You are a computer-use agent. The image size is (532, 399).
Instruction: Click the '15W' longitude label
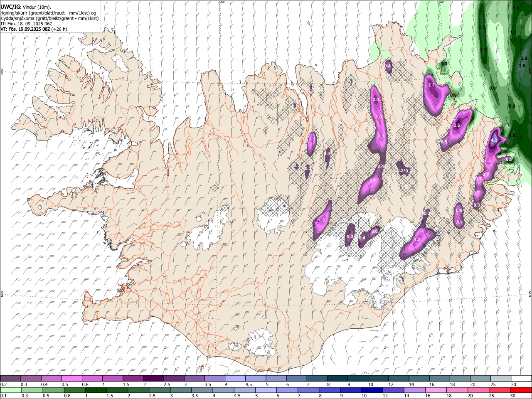click(440, 2)
